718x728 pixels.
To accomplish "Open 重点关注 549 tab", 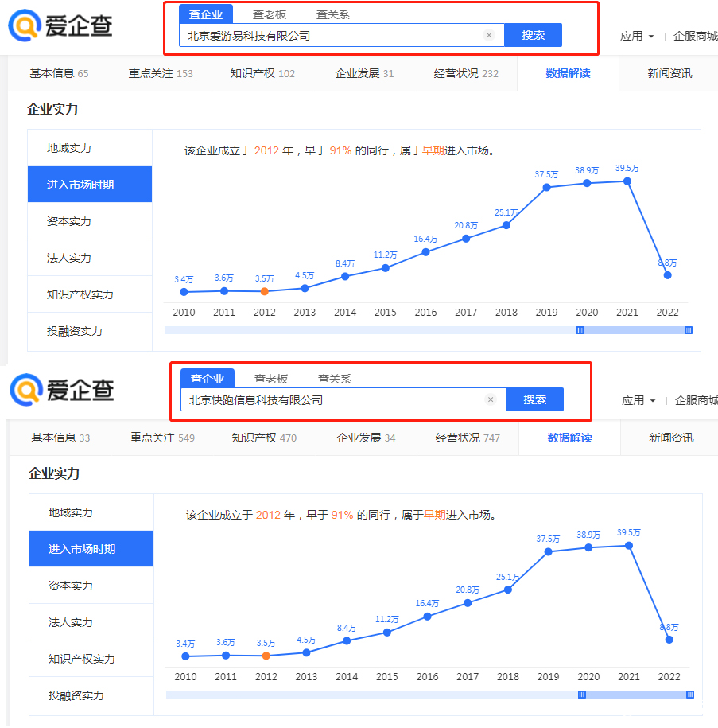I will [x=162, y=438].
